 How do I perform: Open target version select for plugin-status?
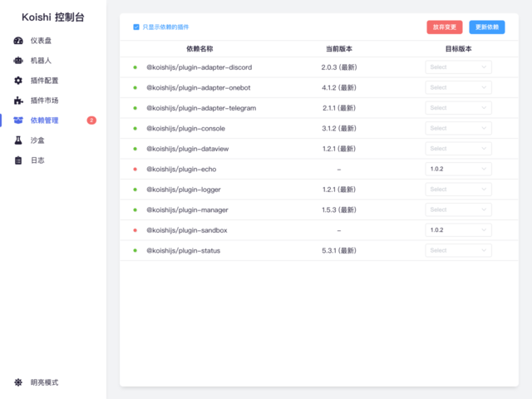click(458, 250)
